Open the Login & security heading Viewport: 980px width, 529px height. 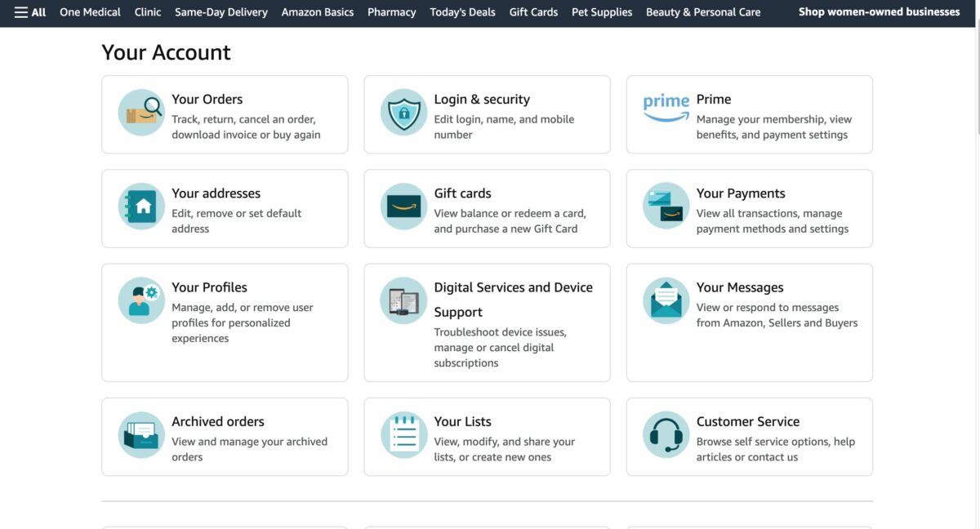[482, 99]
